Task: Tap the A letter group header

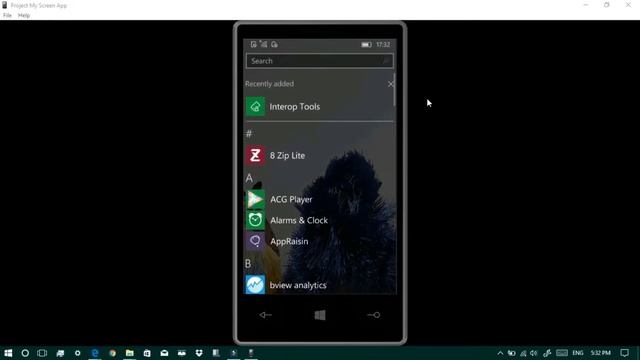Action: point(249,178)
